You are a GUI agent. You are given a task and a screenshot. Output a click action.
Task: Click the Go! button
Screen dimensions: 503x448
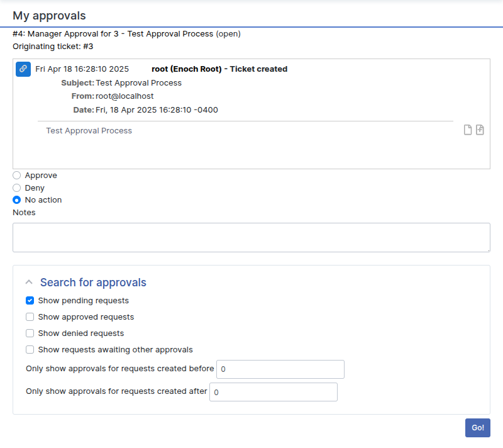click(x=477, y=427)
